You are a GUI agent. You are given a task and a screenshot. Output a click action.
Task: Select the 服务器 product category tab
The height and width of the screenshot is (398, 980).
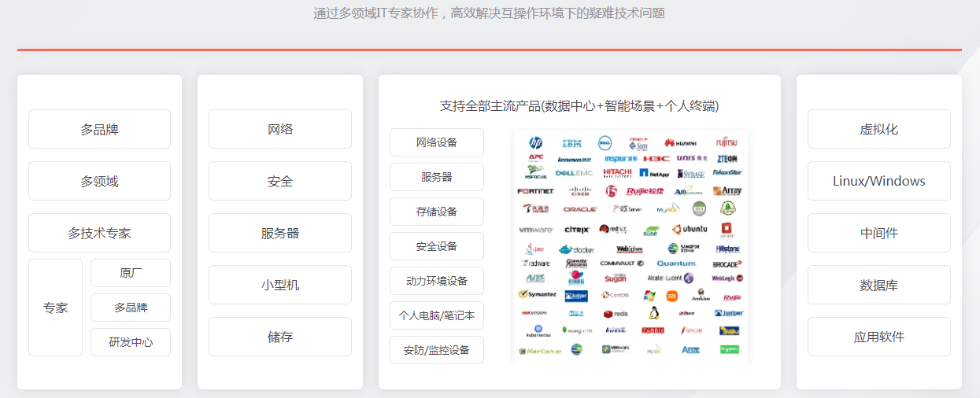click(437, 177)
